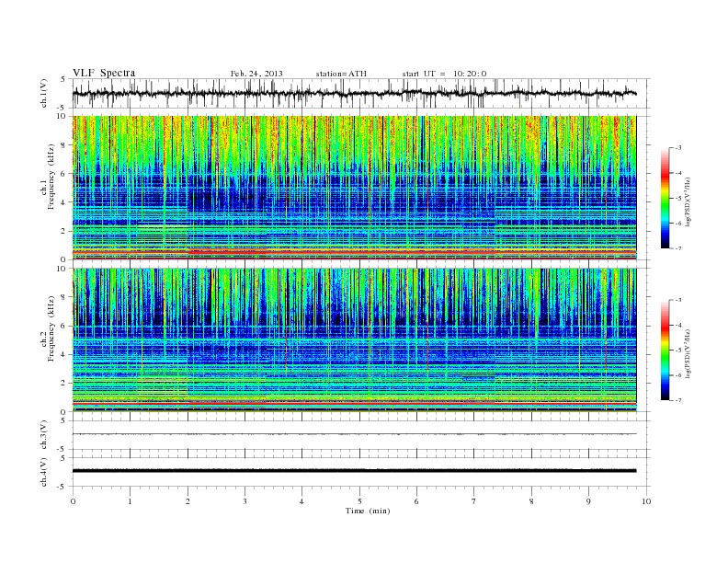The width and height of the screenshot is (728, 563).
Task: Click the '9' tick on time axis
Action: coord(588,501)
